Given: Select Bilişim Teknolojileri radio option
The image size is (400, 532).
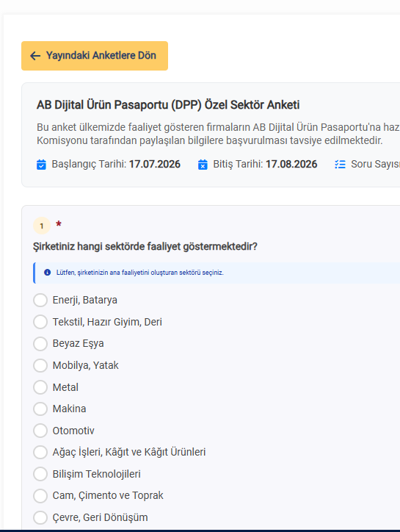Looking at the screenshot, I should pyautogui.click(x=40, y=474).
